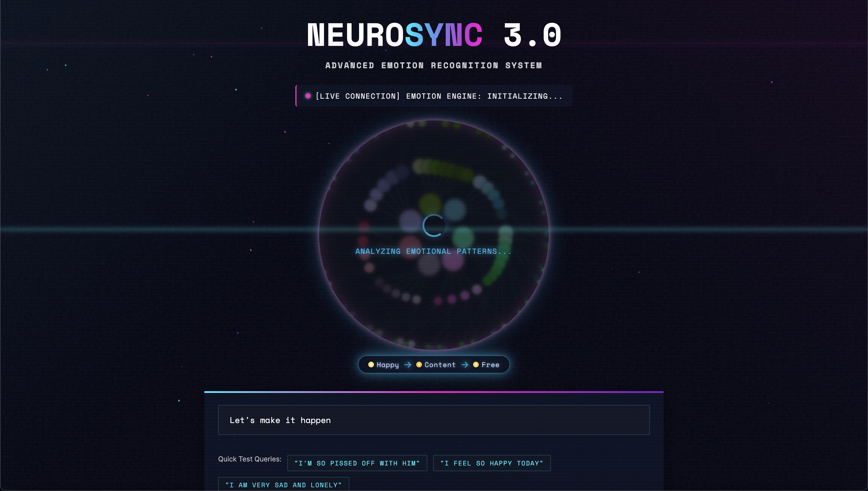868x491 pixels.
Task: Click the circular loading spinner in the wheel
Action: pyautogui.click(x=434, y=225)
